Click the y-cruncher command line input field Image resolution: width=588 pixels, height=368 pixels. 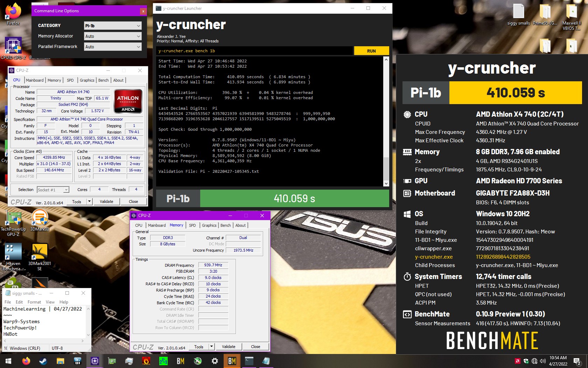(x=255, y=51)
